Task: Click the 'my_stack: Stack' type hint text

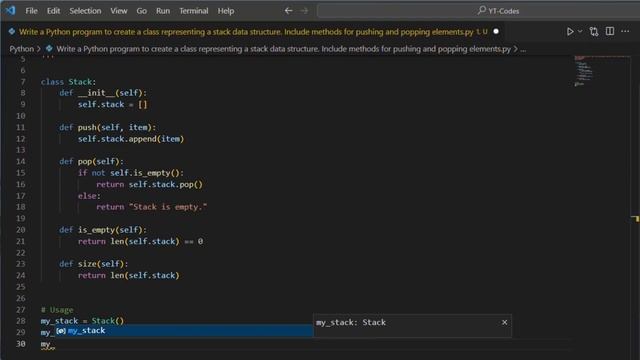Action: pos(351,322)
